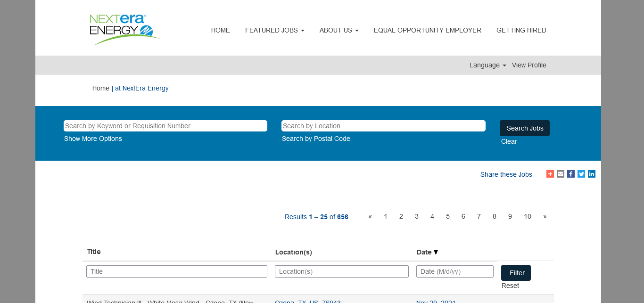The width and height of the screenshot is (644, 303).
Task: Click the Show More Options link
Action: 93,139
